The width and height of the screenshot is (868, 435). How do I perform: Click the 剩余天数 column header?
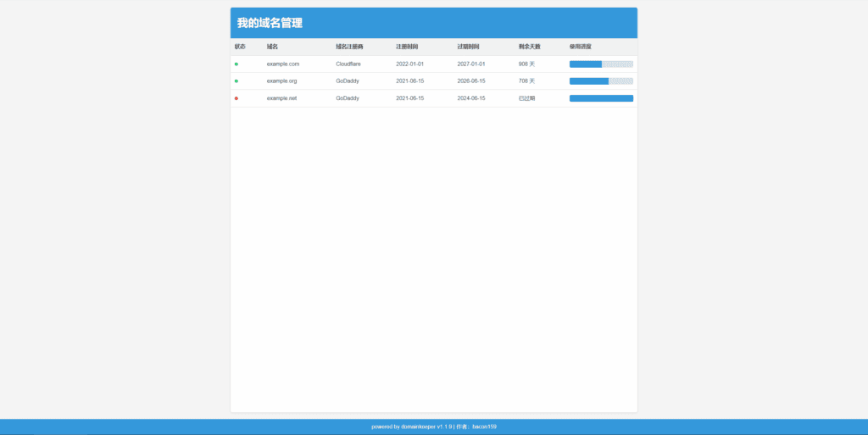point(530,47)
